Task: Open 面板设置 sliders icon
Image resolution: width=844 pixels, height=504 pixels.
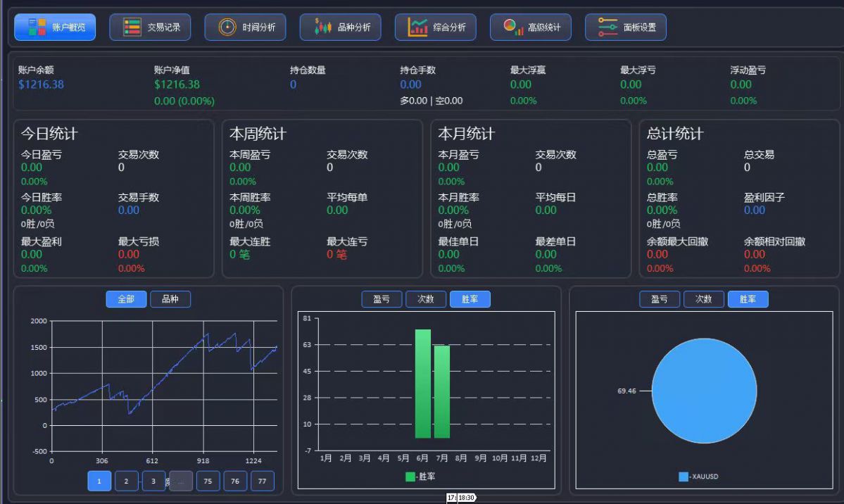Action: coord(607,27)
